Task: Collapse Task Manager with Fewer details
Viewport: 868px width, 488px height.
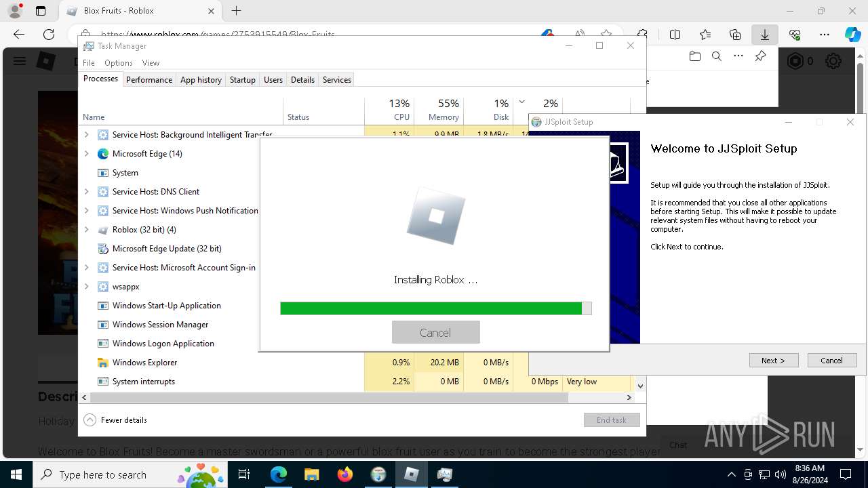Action: (115, 420)
